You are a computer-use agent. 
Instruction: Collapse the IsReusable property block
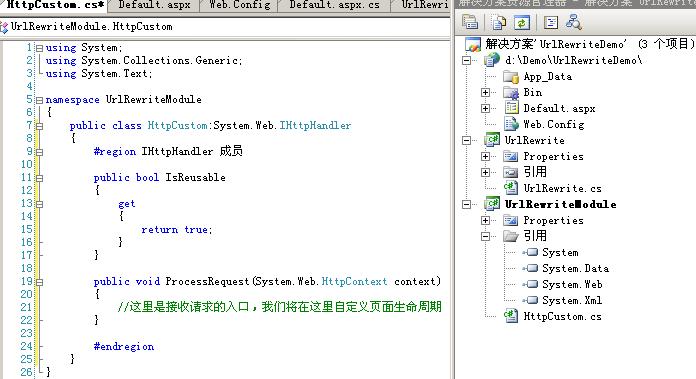tap(39, 178)
